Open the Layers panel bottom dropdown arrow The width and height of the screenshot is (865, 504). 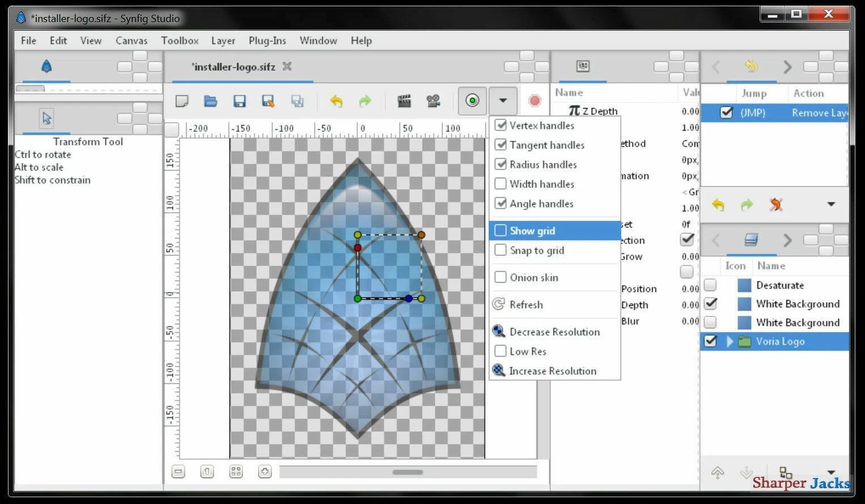tap(831, 472)
